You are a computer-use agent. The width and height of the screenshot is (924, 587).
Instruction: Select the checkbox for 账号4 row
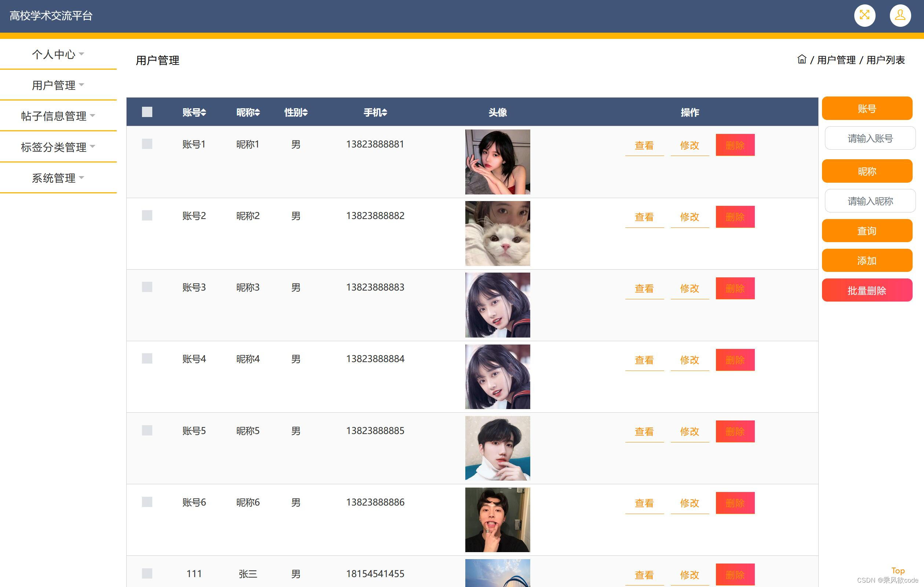click(x=147, y=359)
